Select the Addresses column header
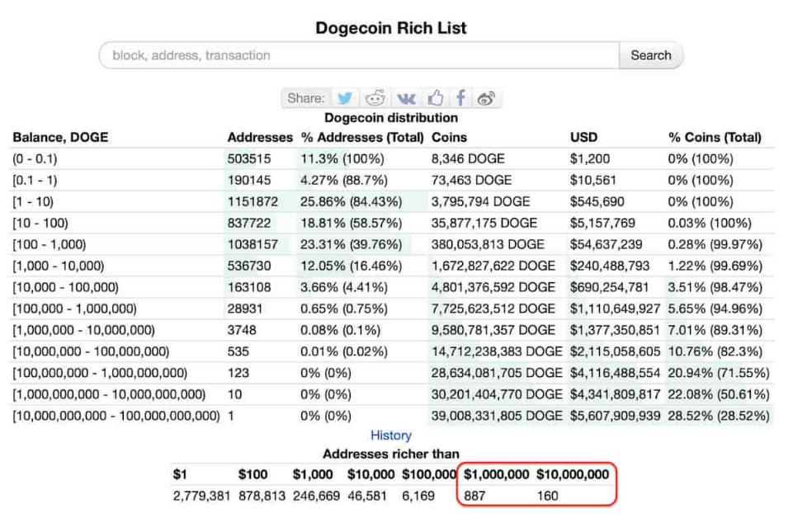 pyautogui.click(x=260, y=137)
